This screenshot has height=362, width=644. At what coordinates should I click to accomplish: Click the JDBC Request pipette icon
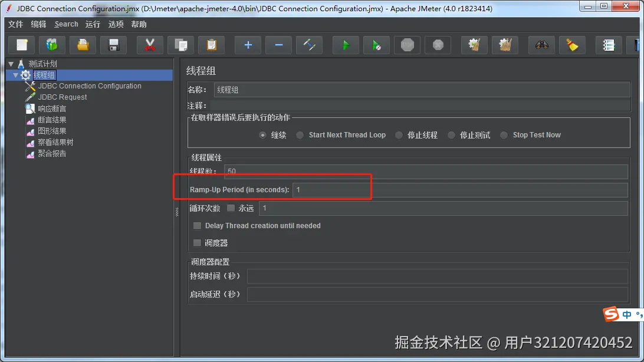click(x=30, y=97)
